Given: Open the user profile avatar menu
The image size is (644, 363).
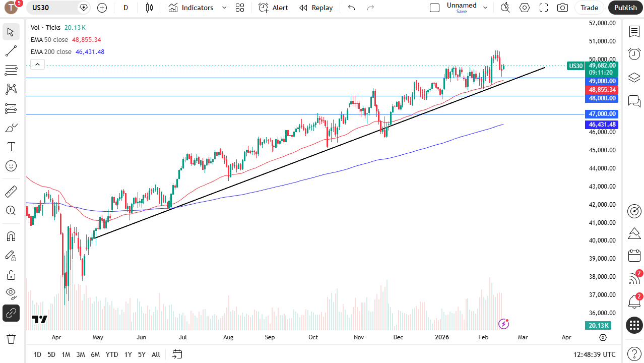Looking at the screenshot, I should (11, 8).
